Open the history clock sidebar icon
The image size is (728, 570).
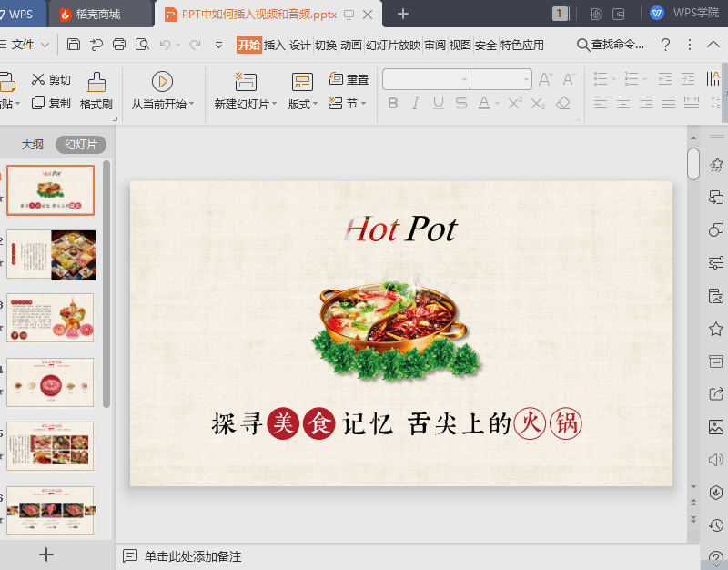(x=716, y=525)
